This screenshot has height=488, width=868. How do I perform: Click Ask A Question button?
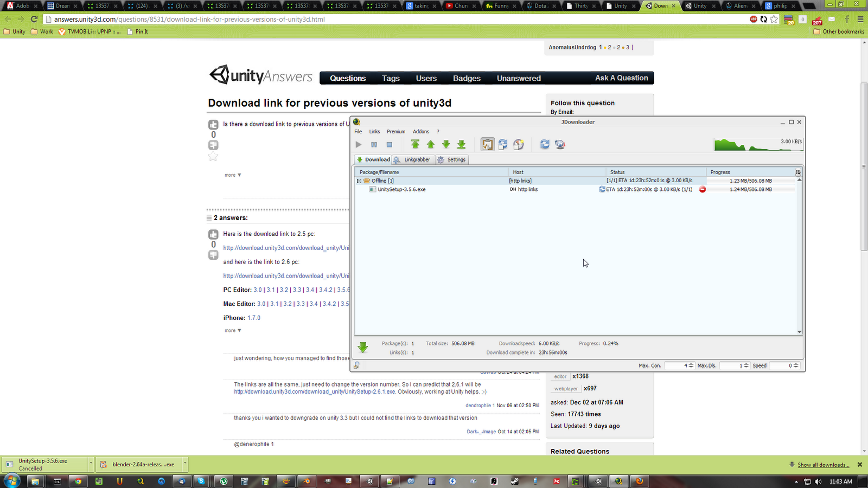(622, 78)
